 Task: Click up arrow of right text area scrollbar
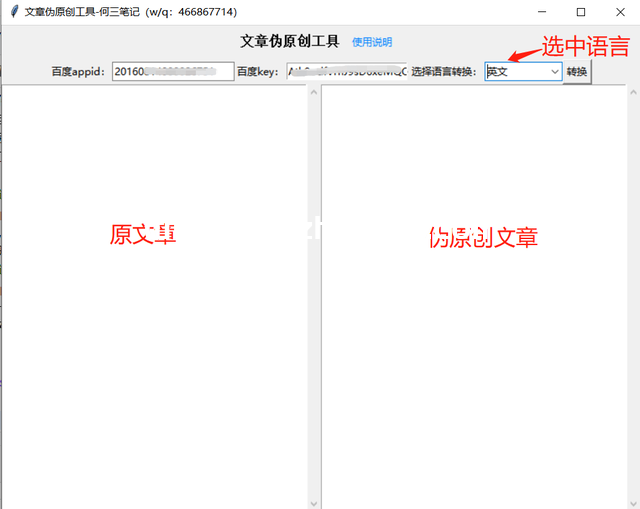click(x=633, y=93)
